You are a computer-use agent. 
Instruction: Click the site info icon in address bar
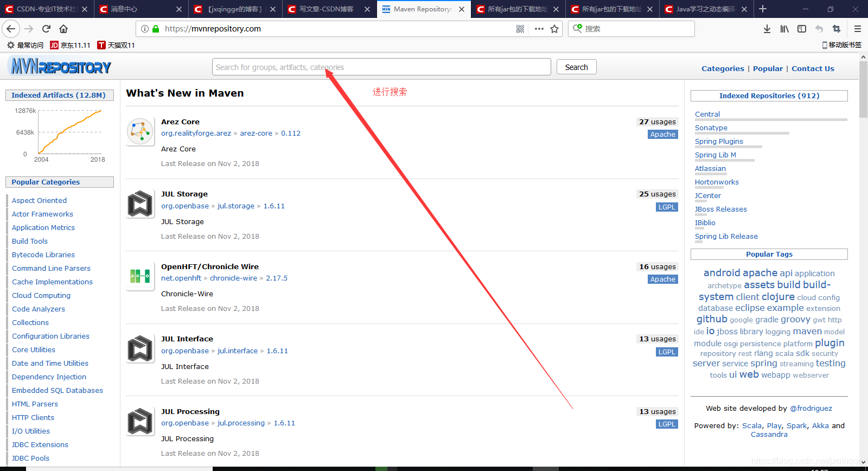[145, 29]
